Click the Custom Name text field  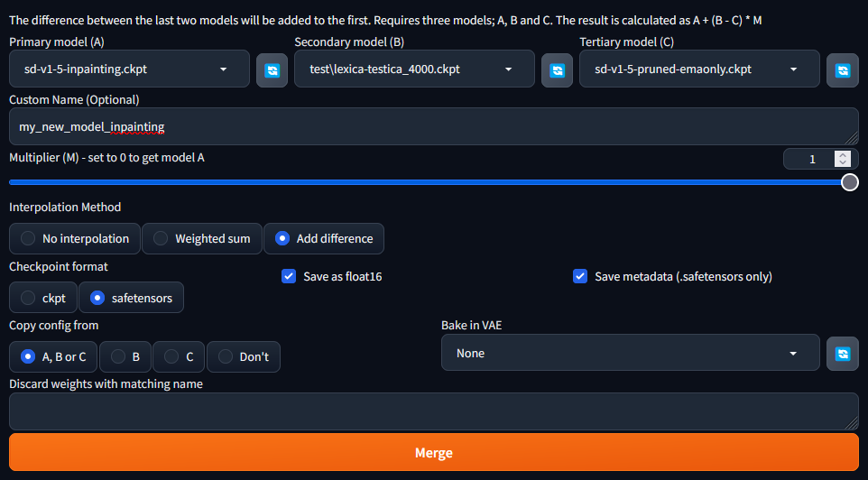click(433, 127)
